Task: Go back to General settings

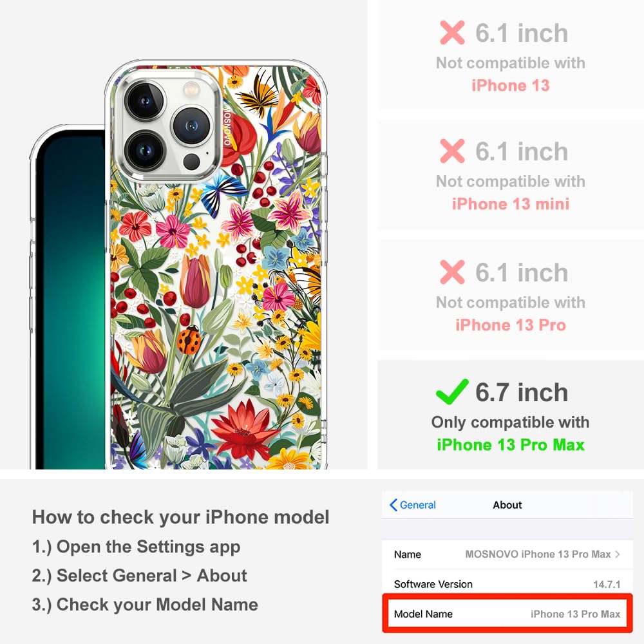Action: pyautogui.click(x=413, y=505)
